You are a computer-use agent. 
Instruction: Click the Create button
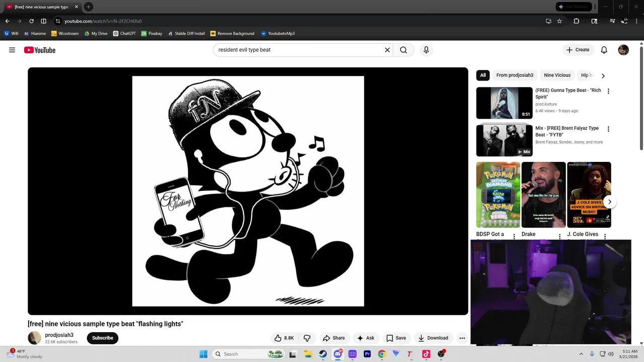(x=578, y=50)
